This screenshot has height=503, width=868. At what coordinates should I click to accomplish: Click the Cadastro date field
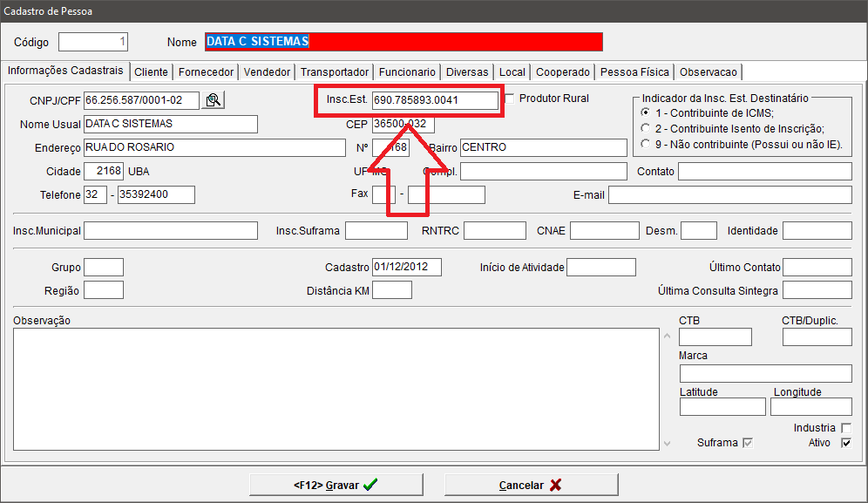click(406, 267)
